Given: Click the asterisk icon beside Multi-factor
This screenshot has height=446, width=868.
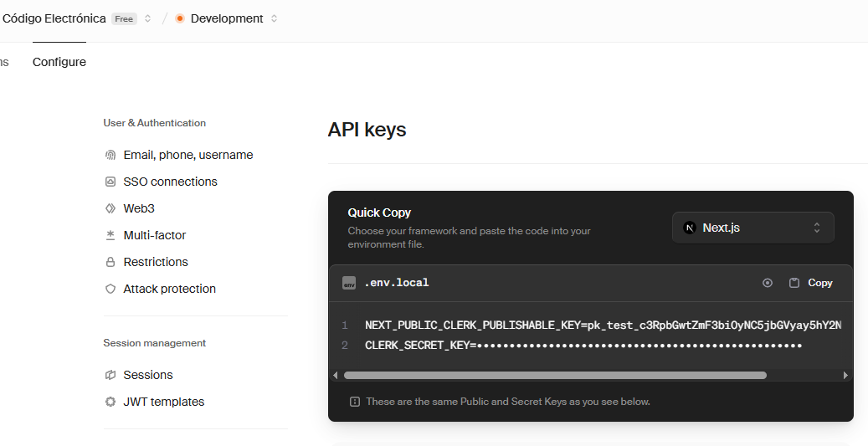Looking at the screenshot, I should pyautogui.click(x=110, y=235).
